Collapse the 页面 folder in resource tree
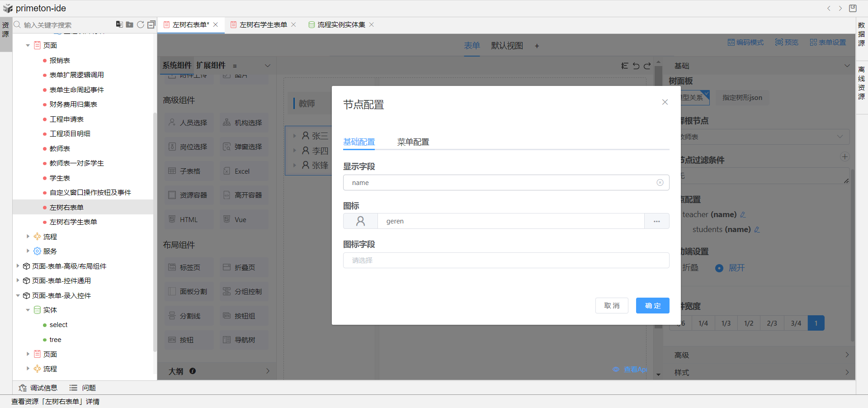The width and height of the screenshot is (868, 408). click(x=28, y=46)
